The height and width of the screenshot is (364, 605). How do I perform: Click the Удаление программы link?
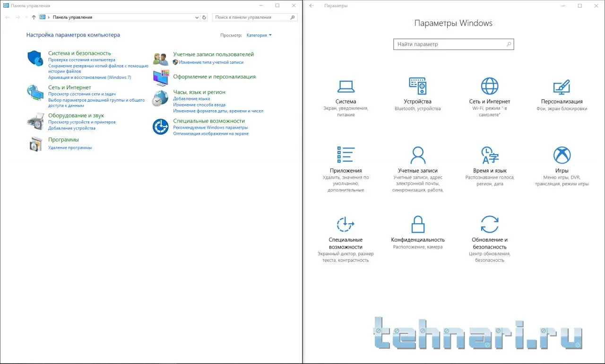(70, 147)
